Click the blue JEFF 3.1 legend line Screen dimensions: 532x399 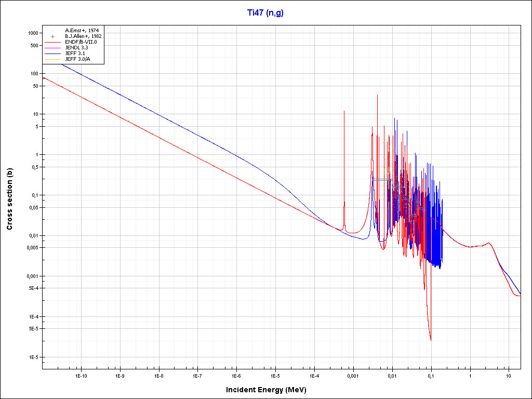click(x=53, y=54)
